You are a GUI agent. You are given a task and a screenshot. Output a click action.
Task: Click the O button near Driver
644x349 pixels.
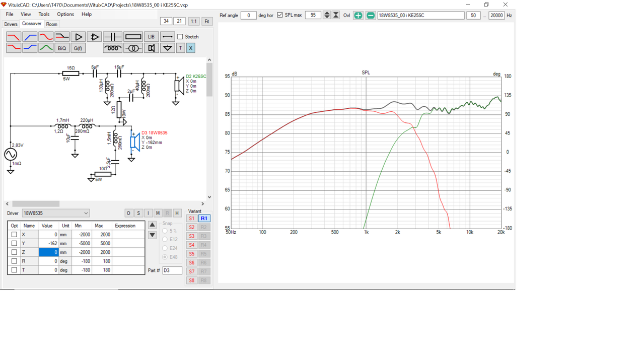[128, 213]
